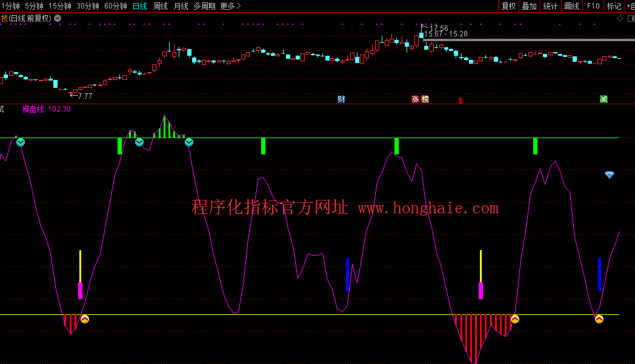Toggle the side panel icon at top right

point(630,18)
